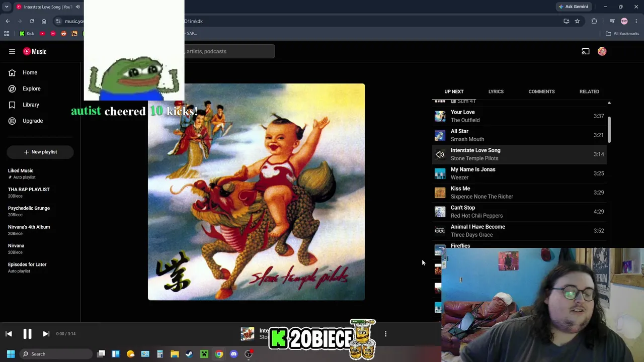Click the Install app icon in address bar

566,21
